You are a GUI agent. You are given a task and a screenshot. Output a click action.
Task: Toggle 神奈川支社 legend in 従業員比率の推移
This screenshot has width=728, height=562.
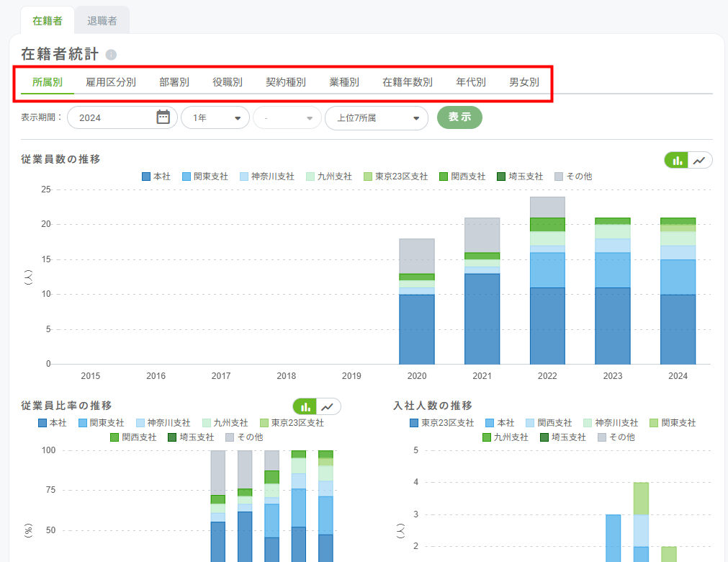click(163, 423)
